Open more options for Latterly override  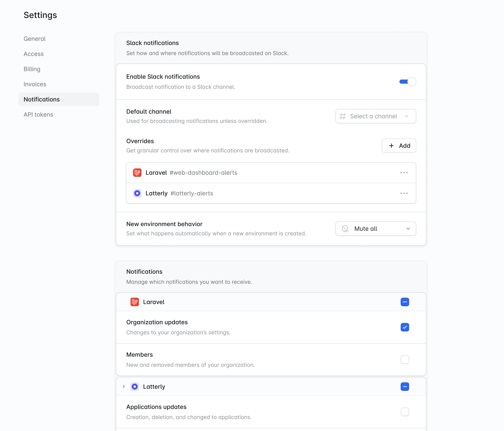pyautogui.click(x=404, y=193)
